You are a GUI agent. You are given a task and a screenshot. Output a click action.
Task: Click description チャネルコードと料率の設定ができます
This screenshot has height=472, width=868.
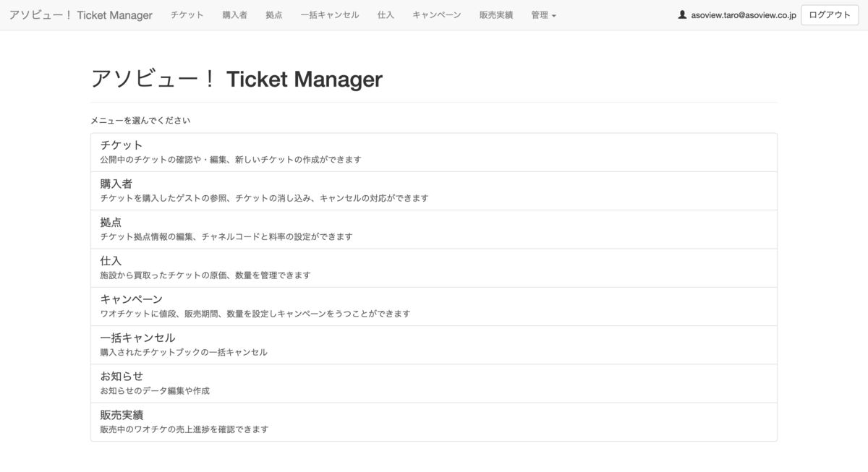277,236
